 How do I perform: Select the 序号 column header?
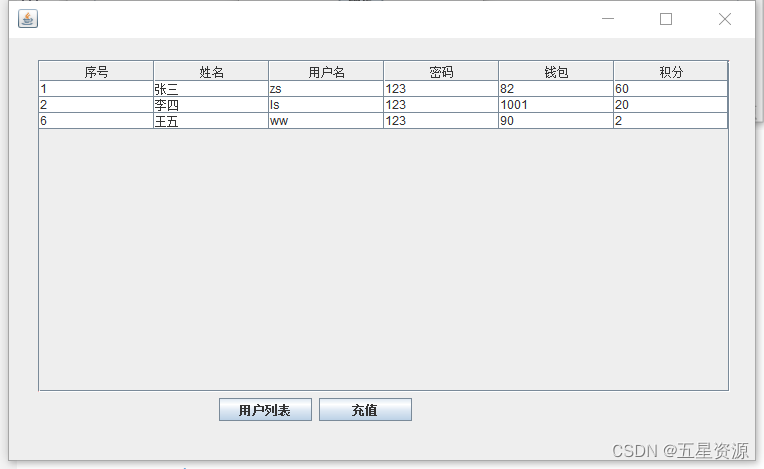[96, 72]
